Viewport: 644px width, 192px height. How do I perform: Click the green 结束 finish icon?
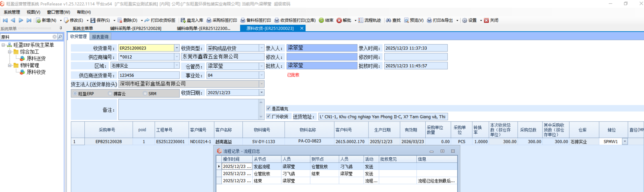tap(321, 20)
